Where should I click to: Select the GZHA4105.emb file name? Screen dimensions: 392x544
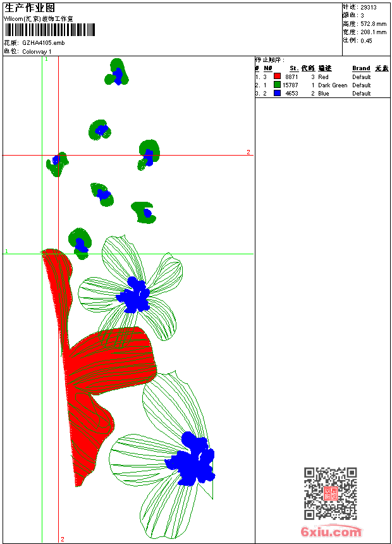[44, 43]
